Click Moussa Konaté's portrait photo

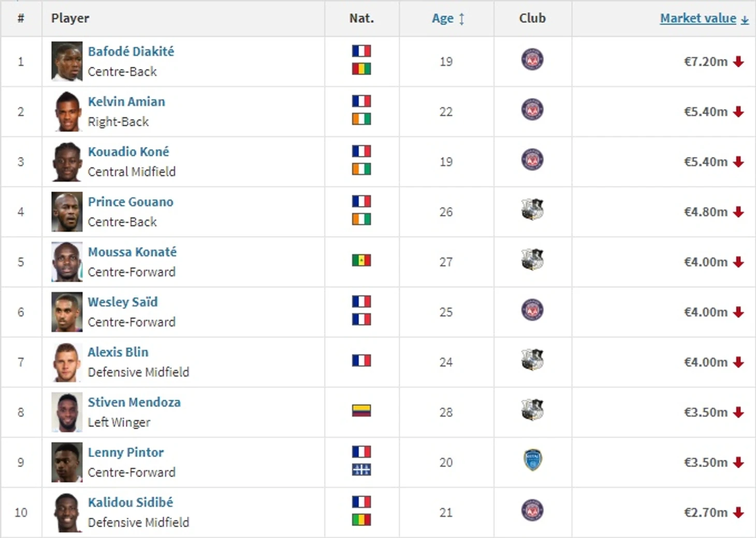pyautogui.click(x=67, y=262)
